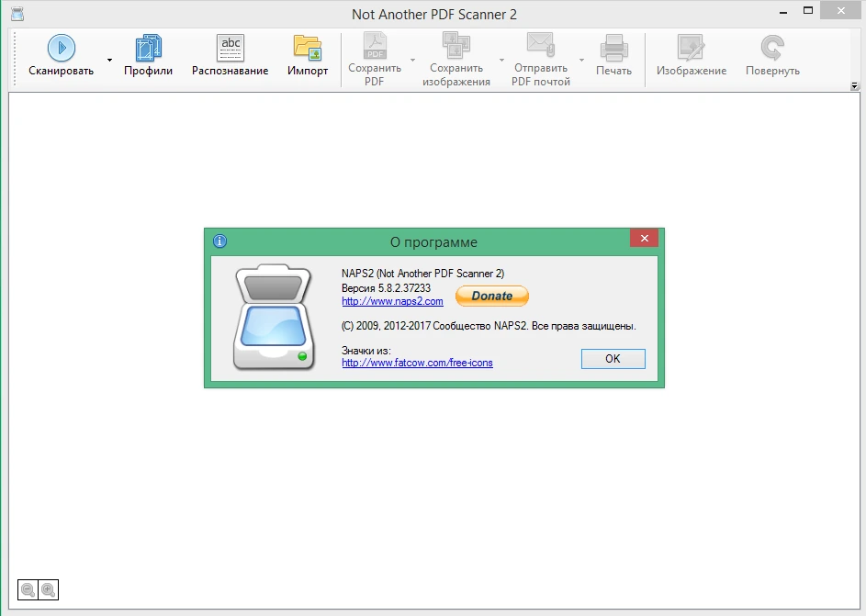This screenshot has height=616, width=866.
Task: Open the fatcow.com free-icons link
Action: coord(417,363)
